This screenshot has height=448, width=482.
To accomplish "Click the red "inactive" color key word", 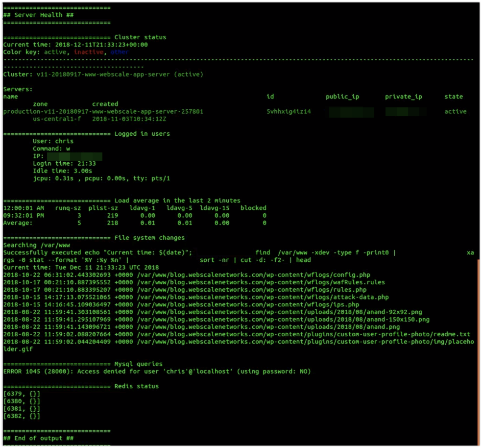I will point(89,52).
